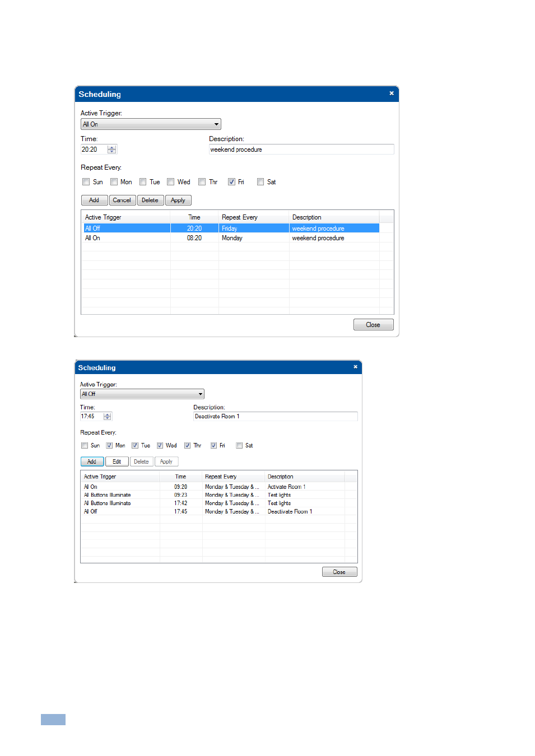Click Close button in lower dialog
Screen dimensions: 535x756
click(339, 572)
